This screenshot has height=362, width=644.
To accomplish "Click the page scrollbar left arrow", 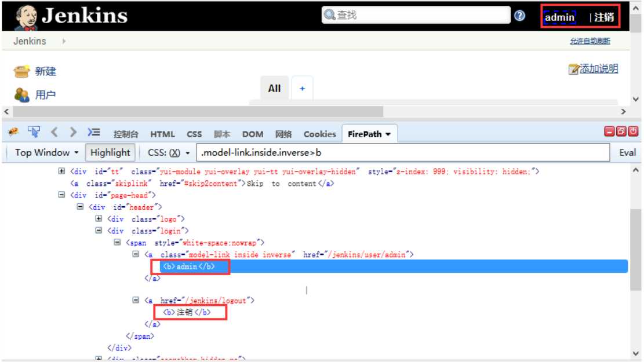I will tap(6, 111).
